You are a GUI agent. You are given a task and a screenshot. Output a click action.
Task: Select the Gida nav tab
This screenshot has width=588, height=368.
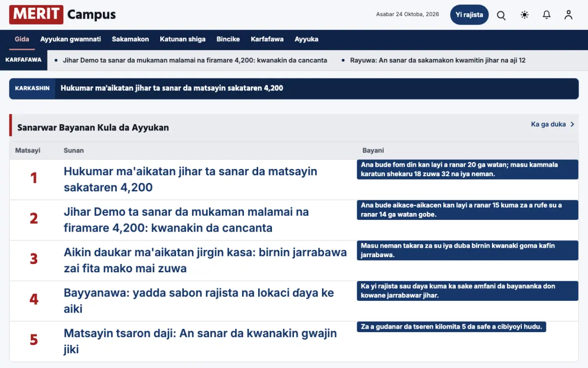click(22, 39)
